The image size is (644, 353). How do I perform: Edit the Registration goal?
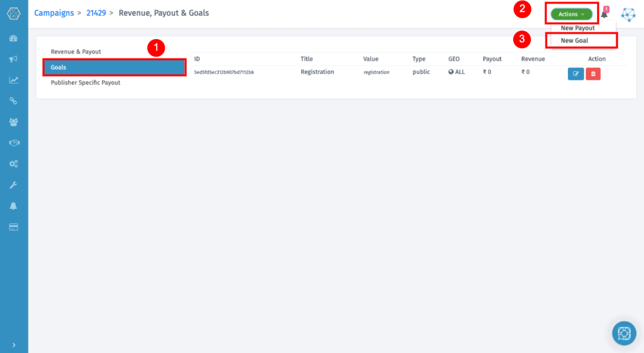(x=575, y=74)
